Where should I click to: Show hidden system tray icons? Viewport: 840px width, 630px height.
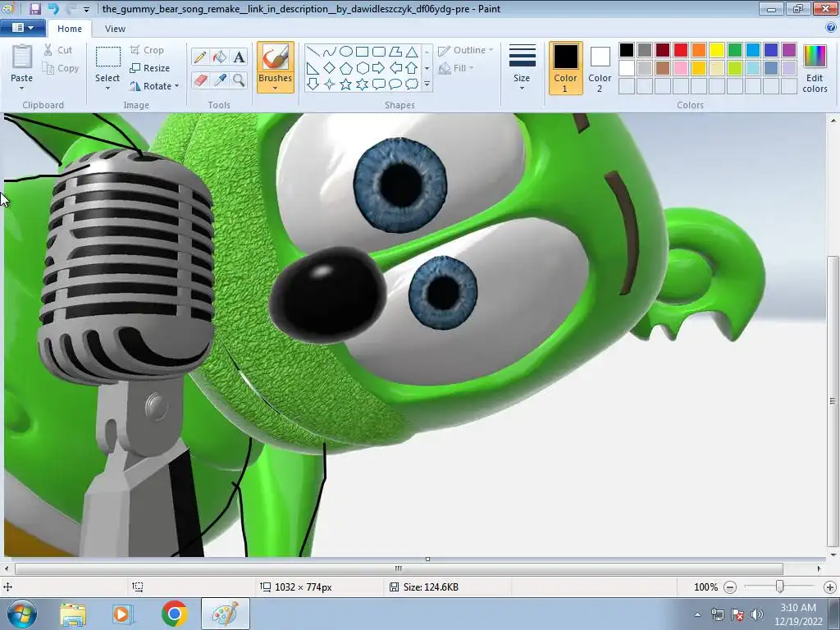pos(697,614)
